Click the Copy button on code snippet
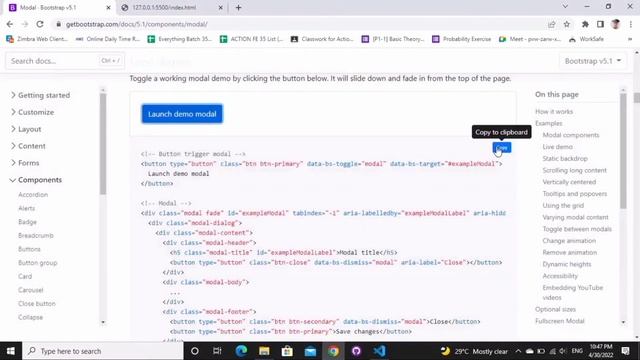This screenshot has height=360, width=640. click(502, 147)
